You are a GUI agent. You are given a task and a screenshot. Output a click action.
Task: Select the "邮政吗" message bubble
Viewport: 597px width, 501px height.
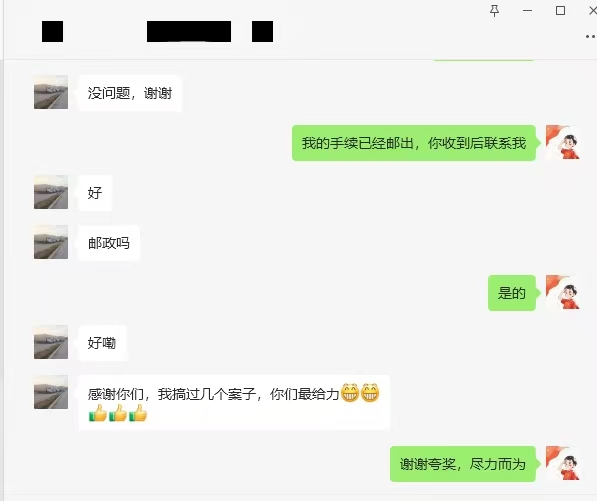[109, 243]
